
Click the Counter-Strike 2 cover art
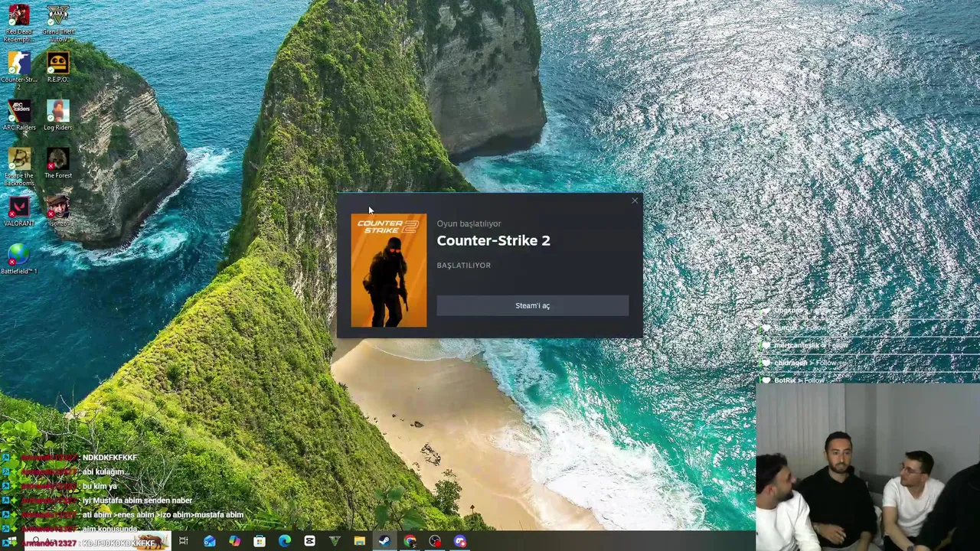[x=389, y=270]
